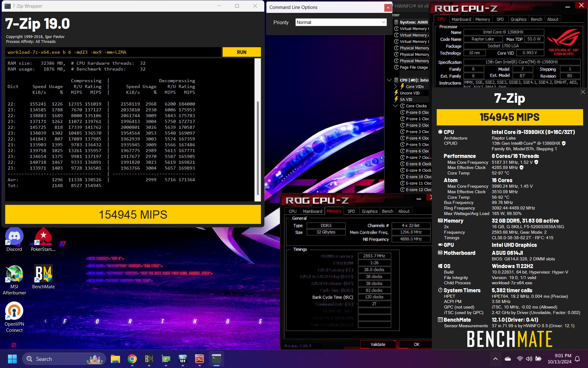The height and width of the screenshot is (368, 588).
Task: Click 7-Zip Wrapper title bar icon
Action: pos(8,6)
